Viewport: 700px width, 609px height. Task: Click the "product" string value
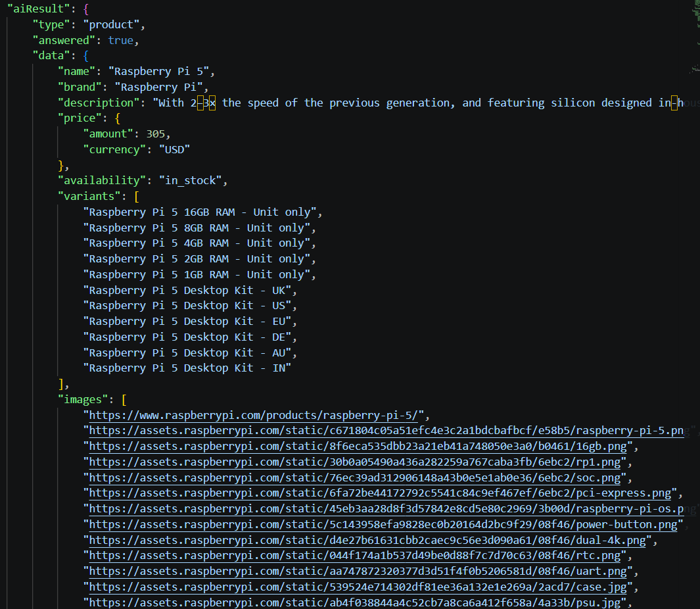tap(111, 24)
